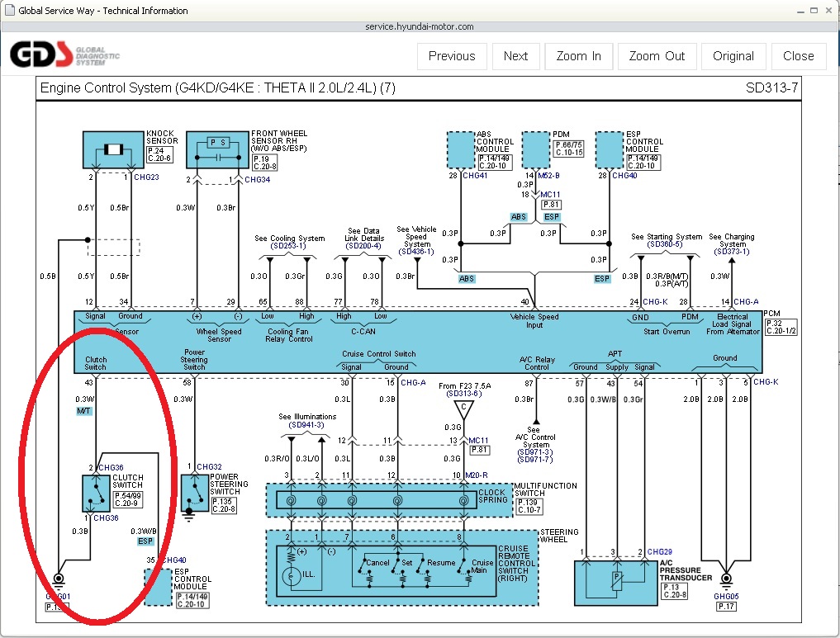840x638 pixels.
Task: Open Vehicle Speed System reference SD436-1
Action: point(416,252)
